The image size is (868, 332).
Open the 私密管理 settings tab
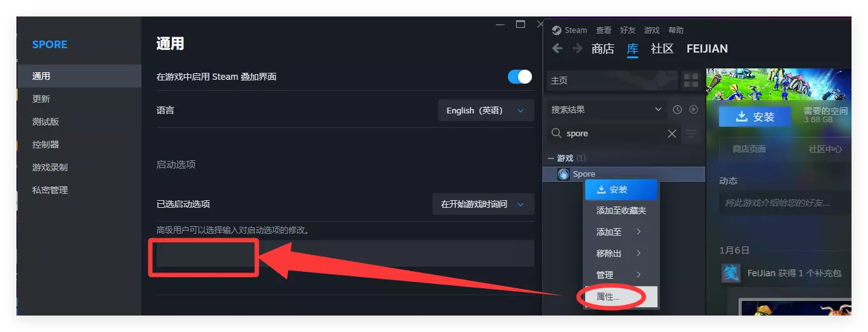point(79,190)
